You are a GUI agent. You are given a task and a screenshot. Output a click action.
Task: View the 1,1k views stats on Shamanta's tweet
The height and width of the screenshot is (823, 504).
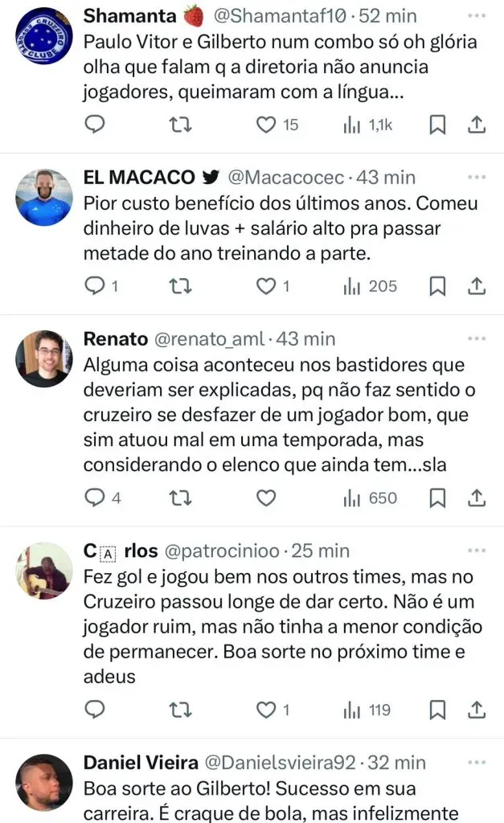click(368, 125)
